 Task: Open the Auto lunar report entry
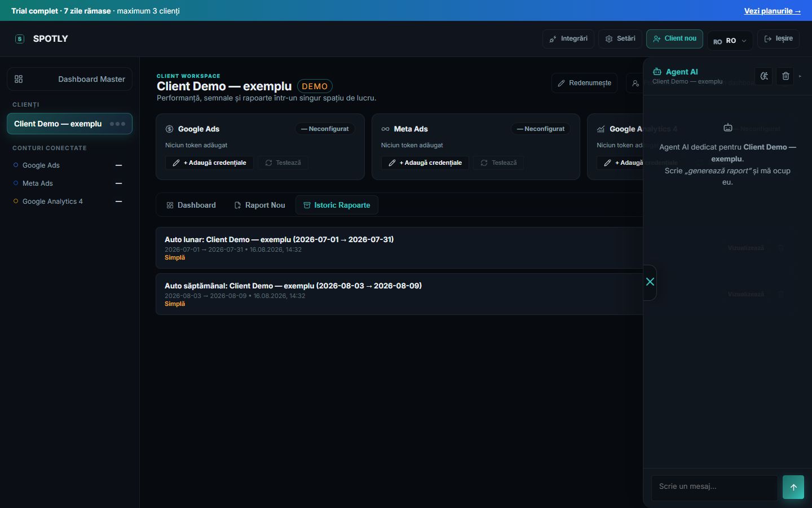[399, 248]
